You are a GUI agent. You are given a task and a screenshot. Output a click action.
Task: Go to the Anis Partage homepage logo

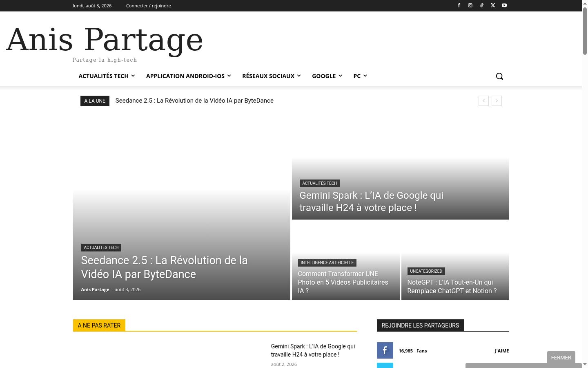[105, 40]
